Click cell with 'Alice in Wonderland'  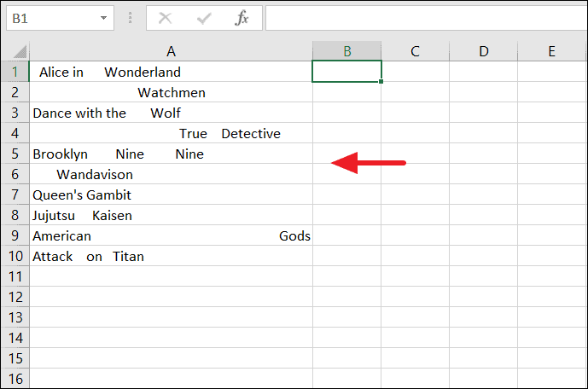171,72
